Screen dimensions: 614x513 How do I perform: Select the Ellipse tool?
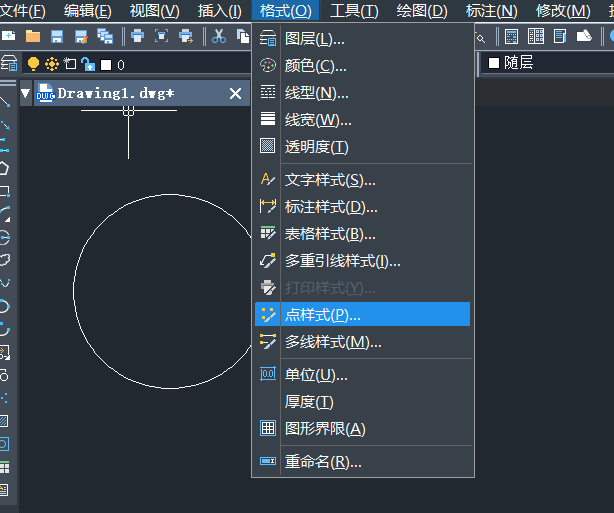click(5, 306)
